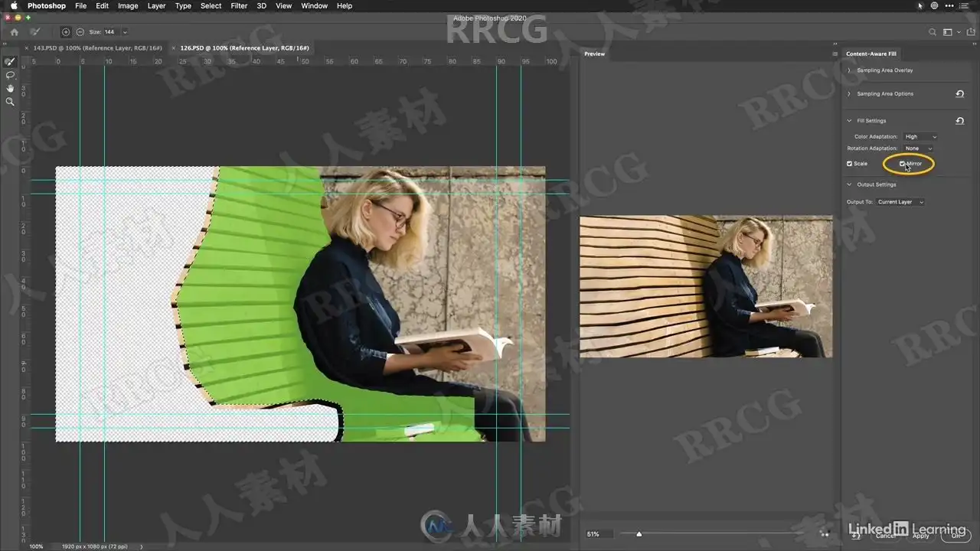
Task: Click the Cancel button
Action: pyautogui.click(x=886, y=536)
